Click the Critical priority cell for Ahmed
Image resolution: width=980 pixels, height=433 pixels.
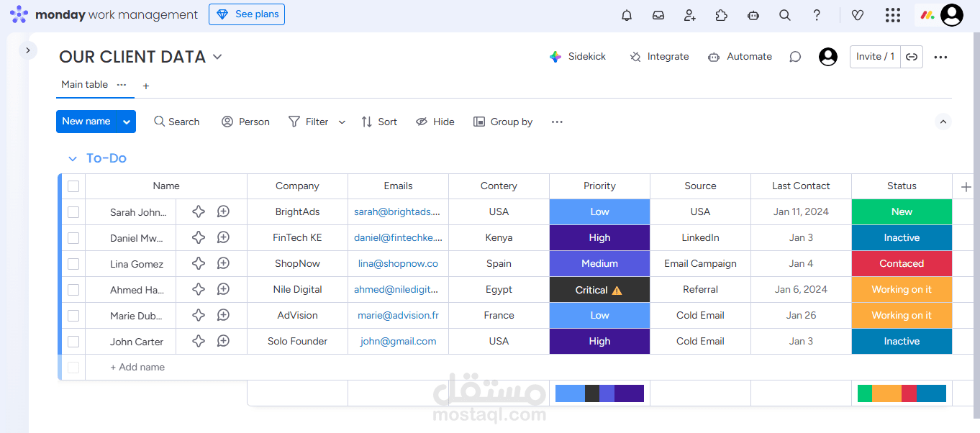click(x=599, y=290)
